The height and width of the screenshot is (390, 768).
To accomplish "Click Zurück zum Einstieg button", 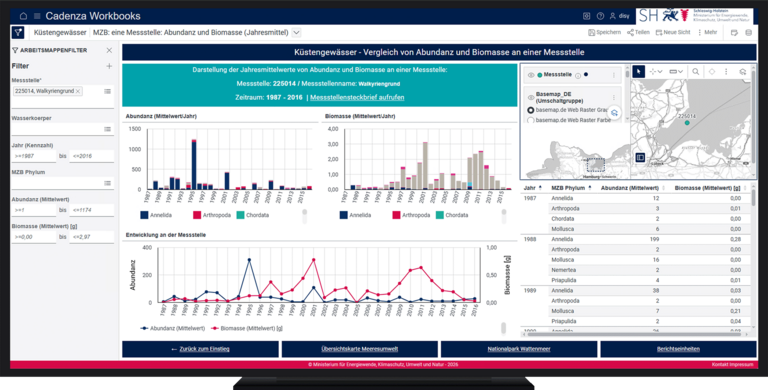I will click(200, 349).
